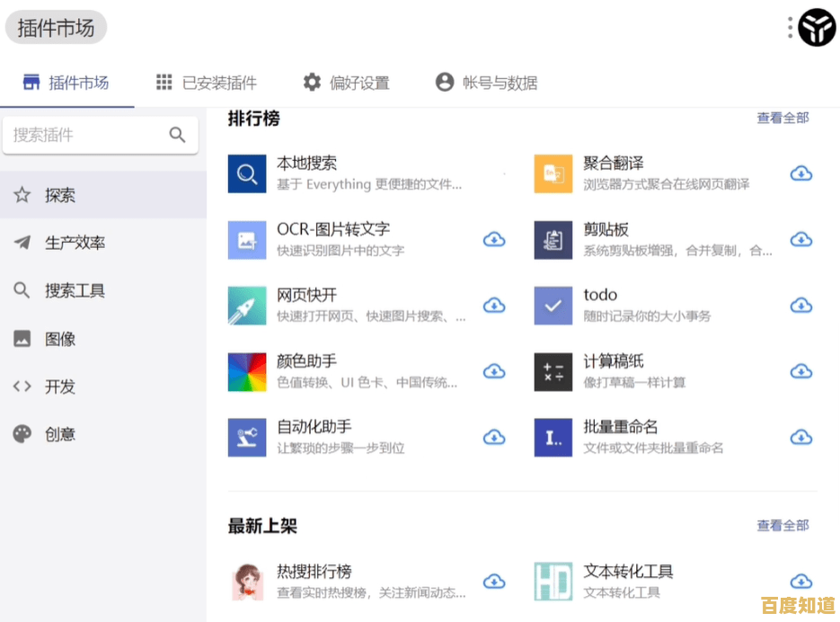Open the 本地搜索 plugin icon

(247, 173)
